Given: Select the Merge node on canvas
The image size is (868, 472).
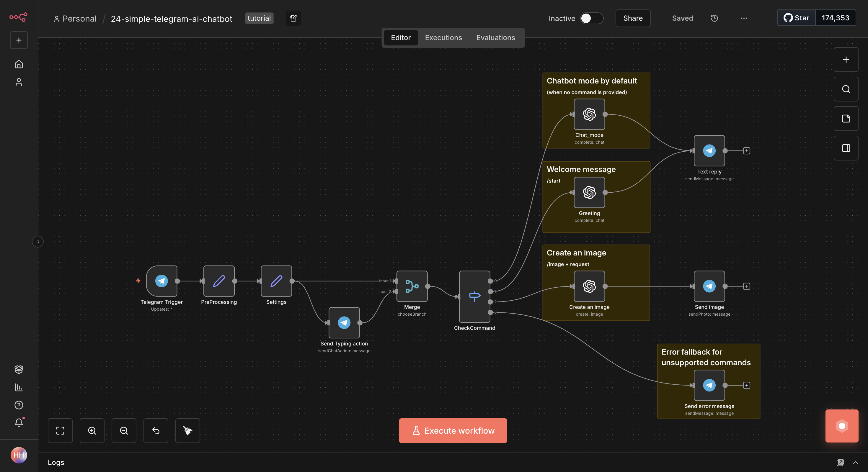Looking at the screenshot, I should tap(412, 286).
